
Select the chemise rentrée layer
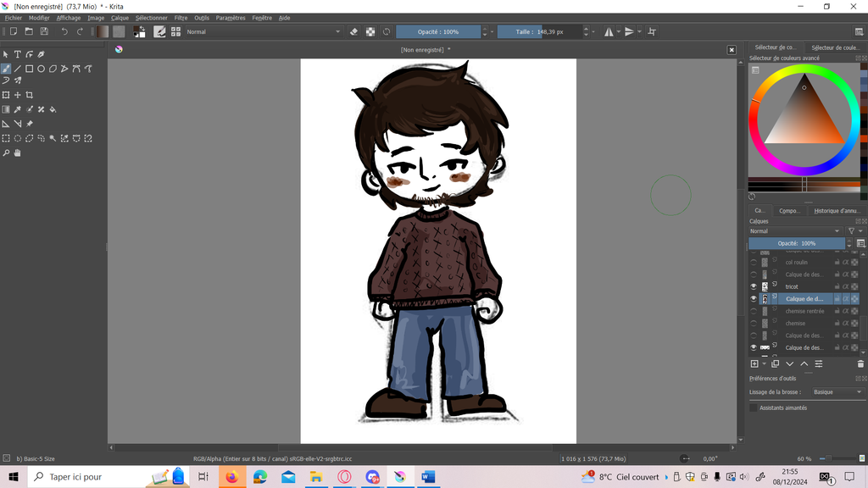click(x=804, y=311)
